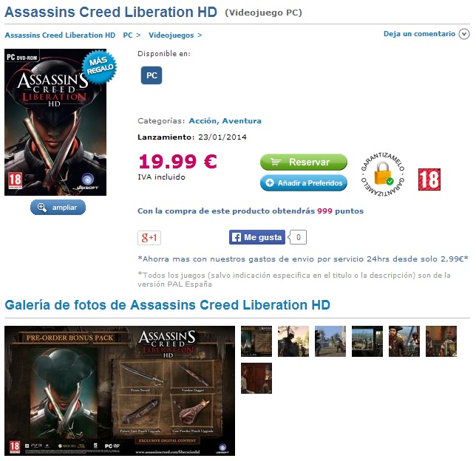Click the PC platform badge
The width and height of the screenshot is (476, 461).
[x=152, y=75]
